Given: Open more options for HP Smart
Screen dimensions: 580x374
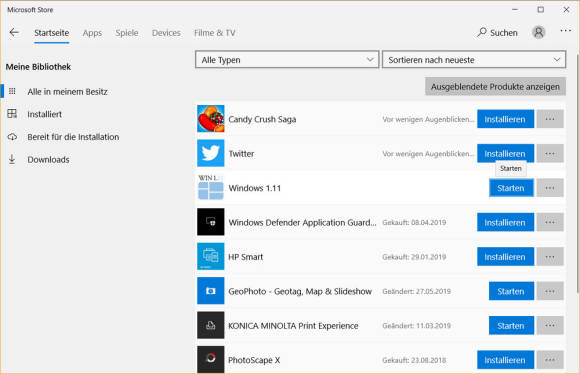Looking at the screenshot, I should point(550,256).
